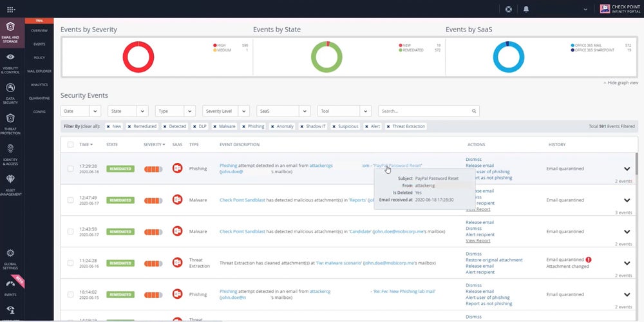This screenshot has height=322, width=644.
Task: Click the blue Events by SaaS donut chart
Action: (509, 57)
